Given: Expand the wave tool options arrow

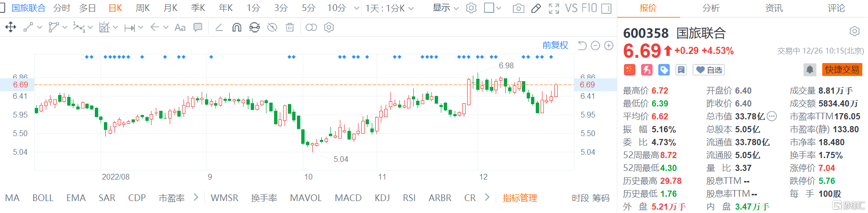Looking at the screenshot, I should click(90, 27).
